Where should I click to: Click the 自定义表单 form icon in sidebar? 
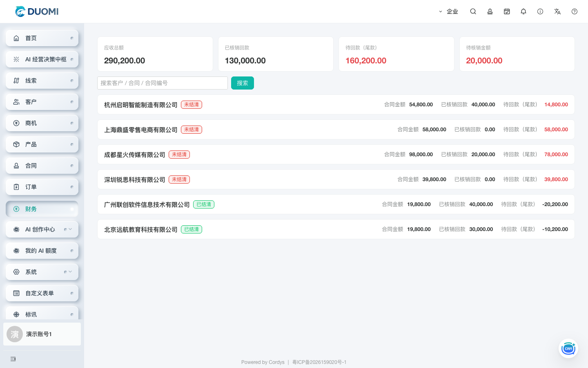pos(16,293)
